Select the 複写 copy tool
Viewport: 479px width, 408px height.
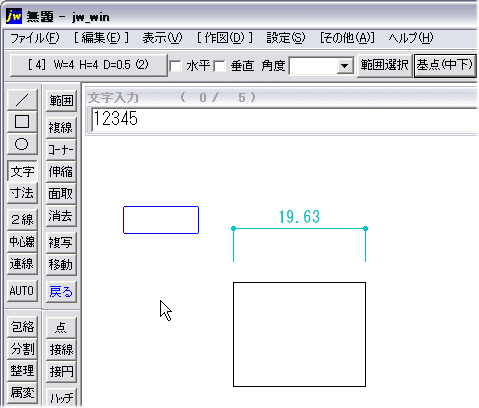[x=61, y=242]
